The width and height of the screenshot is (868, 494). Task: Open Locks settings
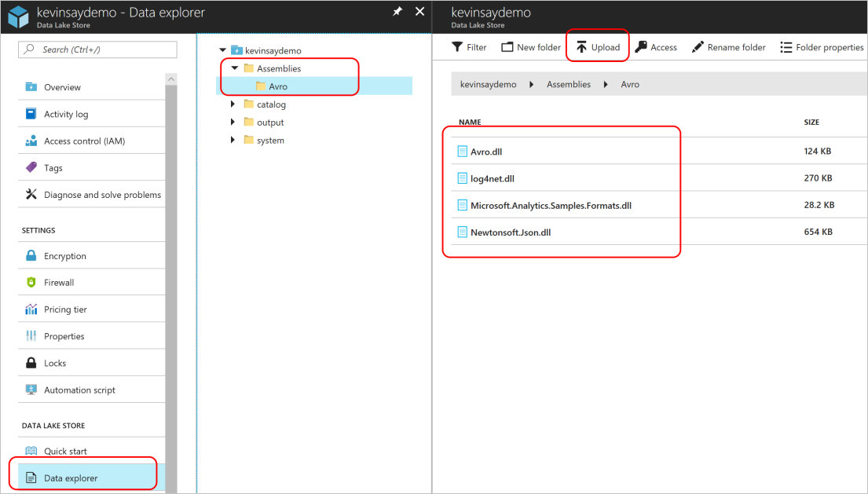click(x=92, y=364)
